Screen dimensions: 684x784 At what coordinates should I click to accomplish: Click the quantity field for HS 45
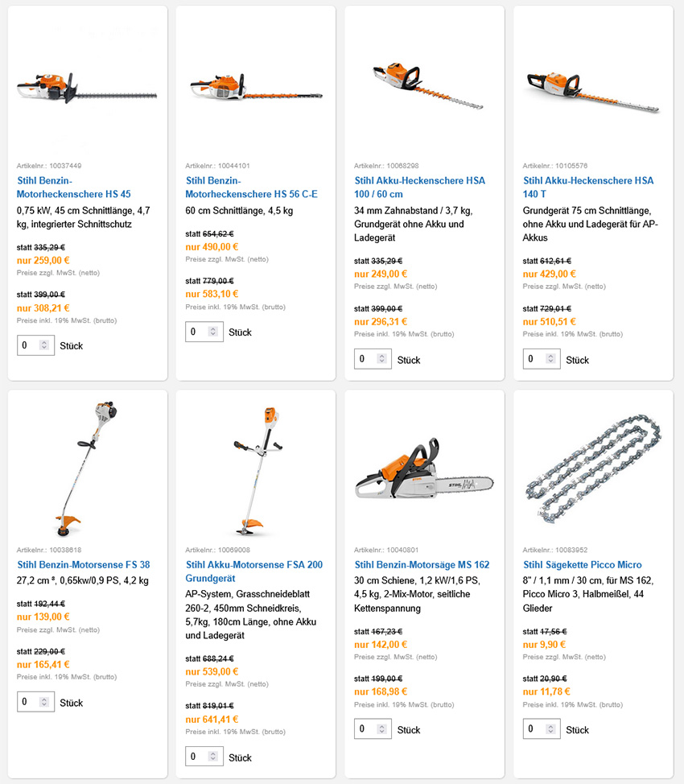pos(30,345)
